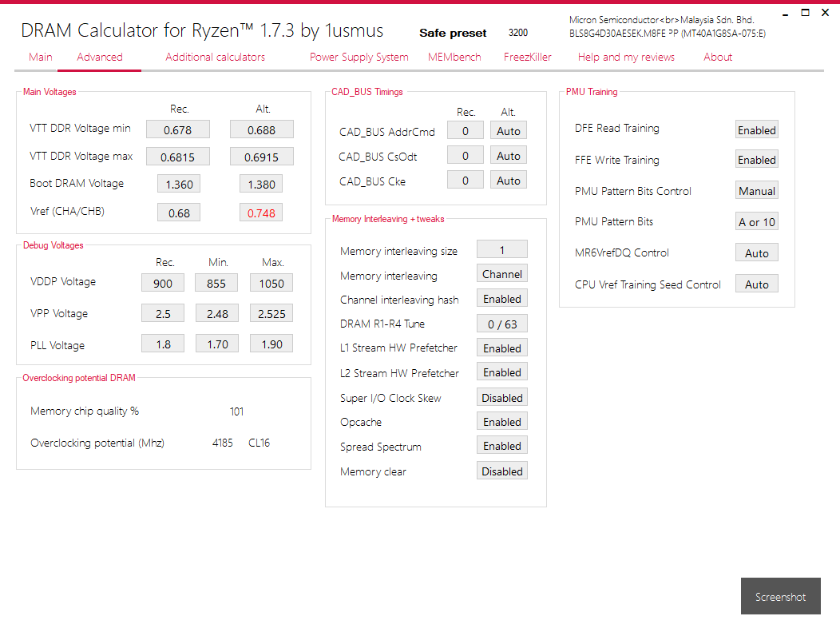
Task: Click DFE Read Training Enabled field
Action: coord(756,129)
